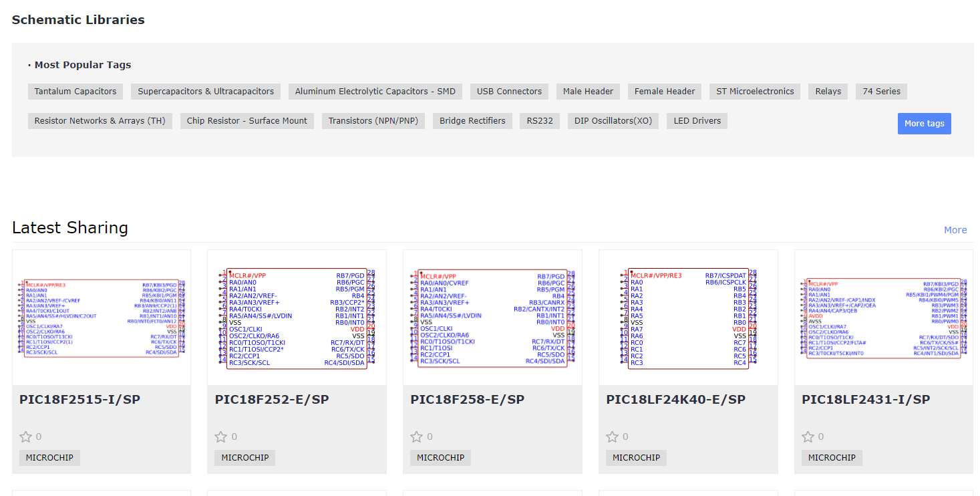
Task: Select the Tantalum Capacitors tag
Action: pos(75,92)
